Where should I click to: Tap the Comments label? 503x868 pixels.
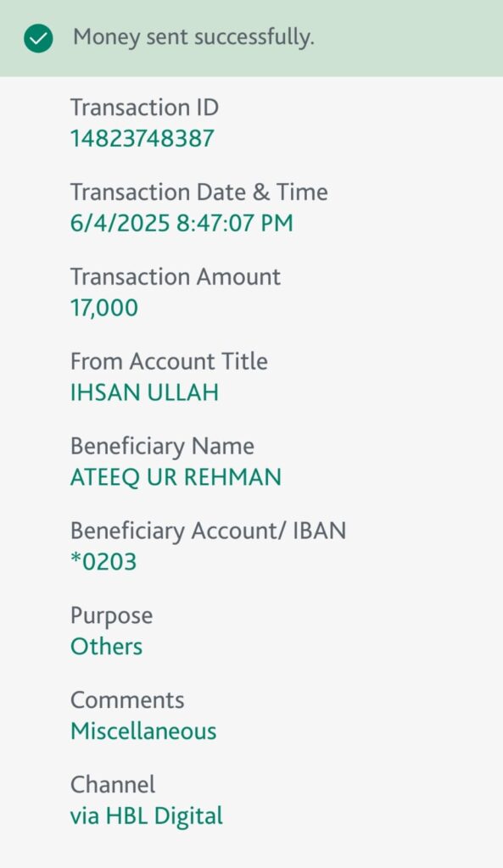click(127, 700)
